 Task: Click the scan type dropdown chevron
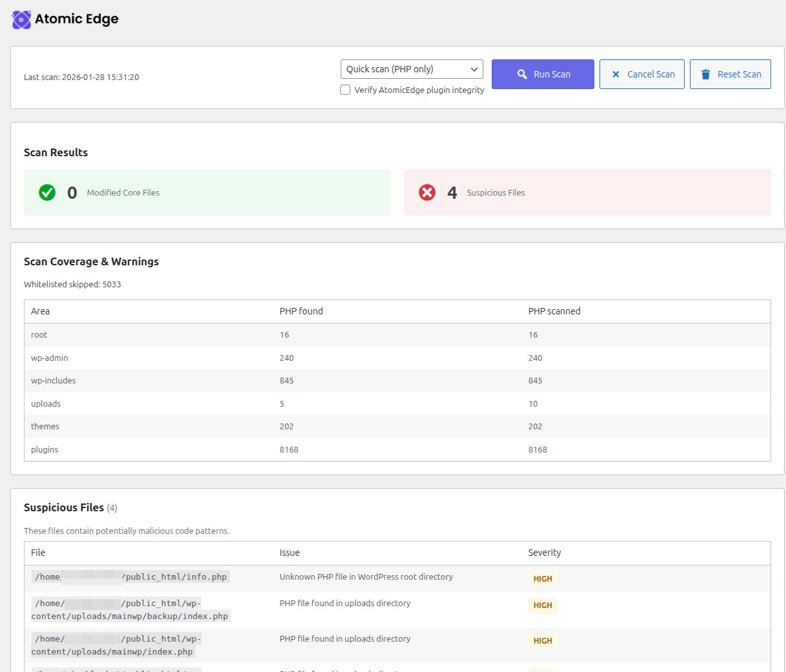[x=474, y=69]
